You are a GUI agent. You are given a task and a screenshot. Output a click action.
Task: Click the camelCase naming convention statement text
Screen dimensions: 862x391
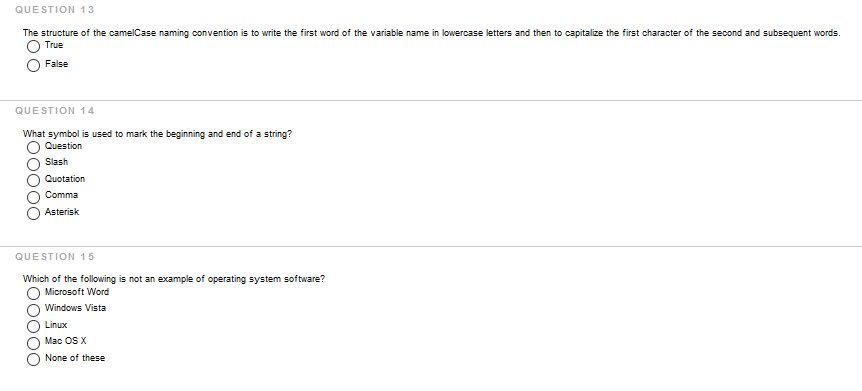(432, 33)
